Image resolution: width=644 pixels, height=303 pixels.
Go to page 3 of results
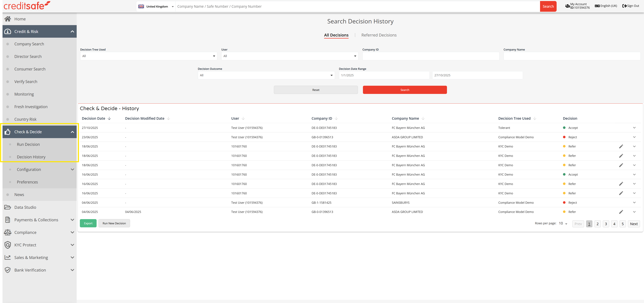pos(606,224)
